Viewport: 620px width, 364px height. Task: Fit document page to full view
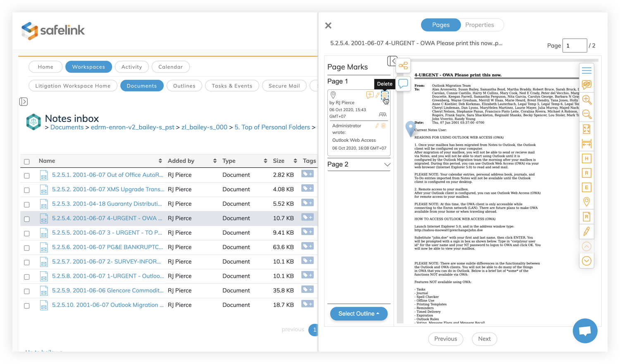tap(587, 129)
